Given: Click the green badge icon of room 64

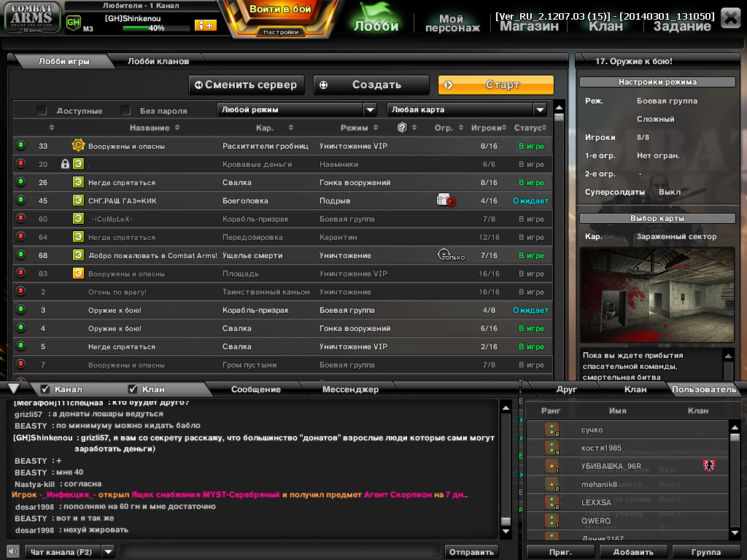Looking at the screenshot, I should [x=78, y=237].
